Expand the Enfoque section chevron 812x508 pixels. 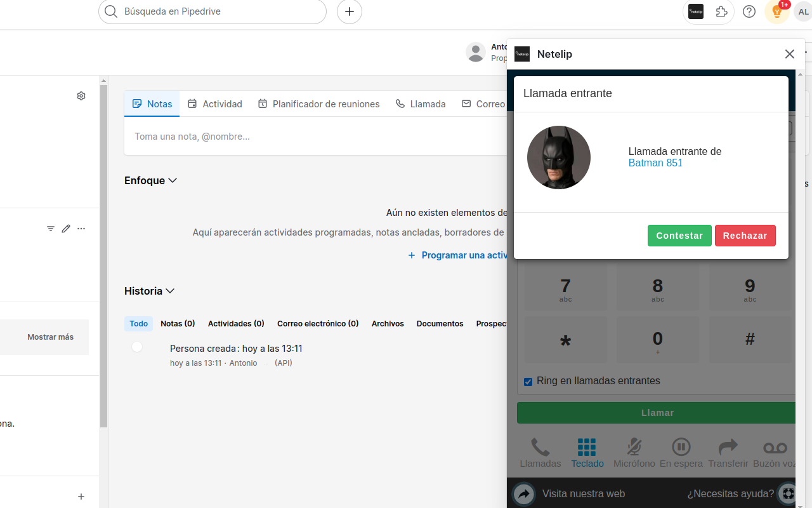point(173,180)
